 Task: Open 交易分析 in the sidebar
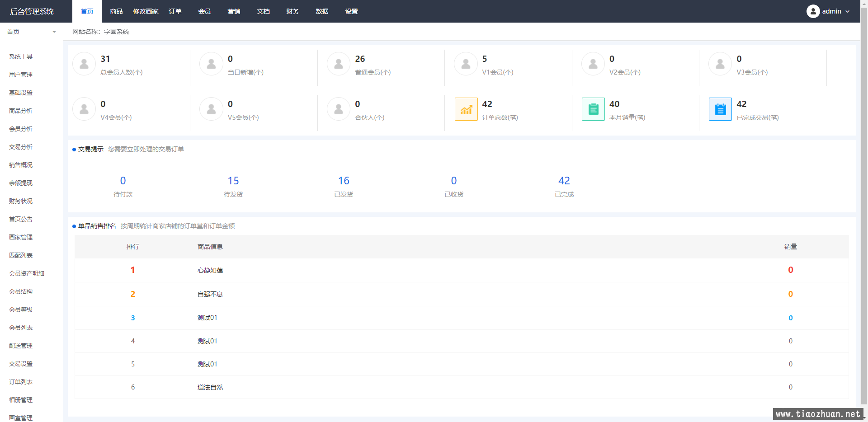coord(21,147)
